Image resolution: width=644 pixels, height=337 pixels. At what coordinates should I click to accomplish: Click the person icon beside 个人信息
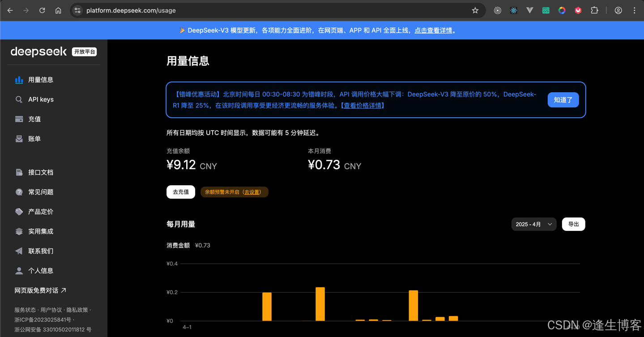[x=19, y=271]
